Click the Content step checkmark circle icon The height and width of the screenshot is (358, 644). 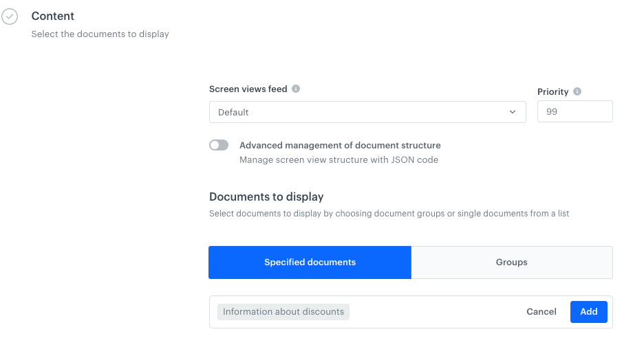point(10,16)
